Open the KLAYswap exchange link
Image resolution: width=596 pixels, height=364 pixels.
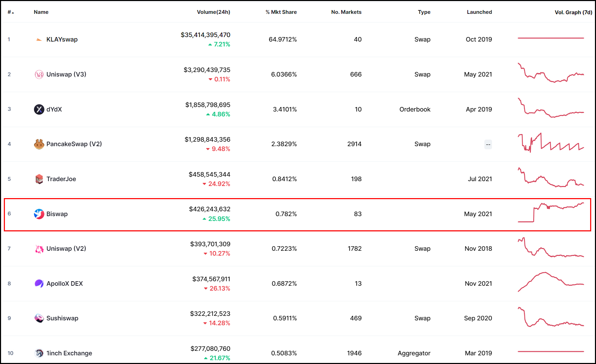[x=62, y=39]
